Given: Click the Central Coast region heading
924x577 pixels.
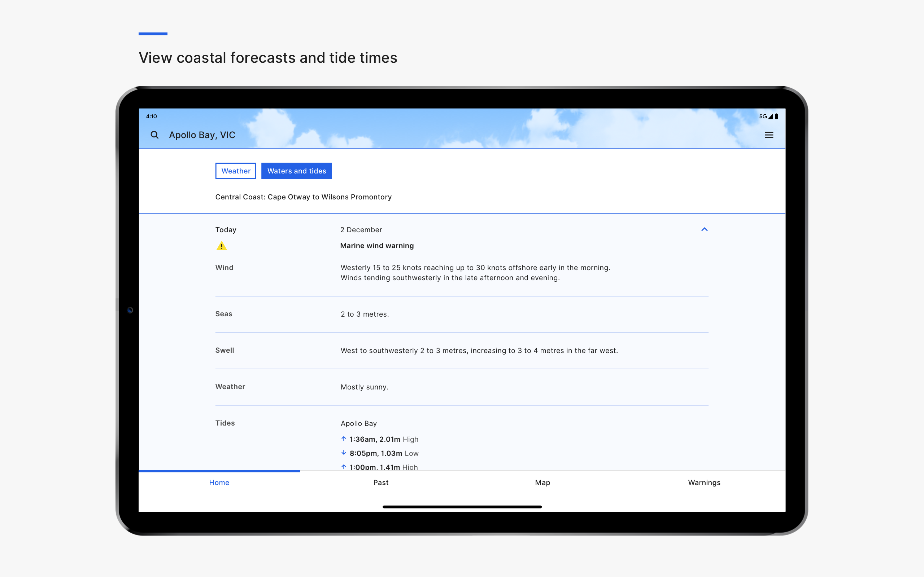Looking at the screenshot, I should 303,197.
